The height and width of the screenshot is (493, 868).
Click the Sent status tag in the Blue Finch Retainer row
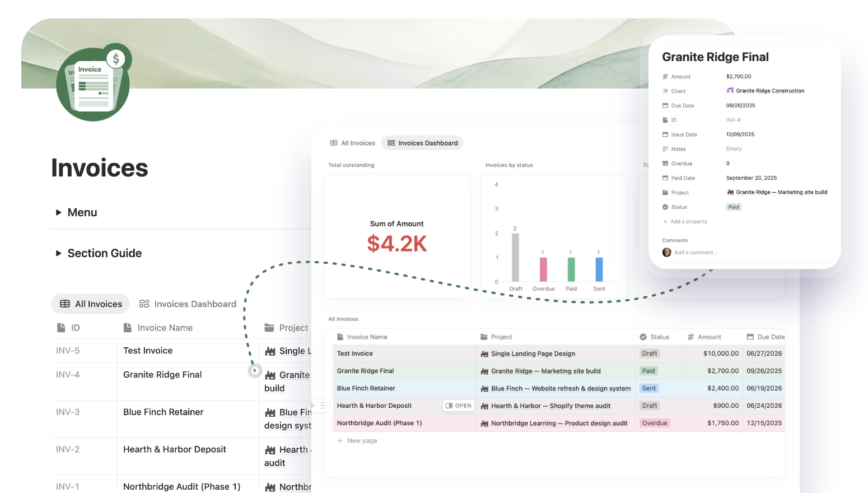649,388
